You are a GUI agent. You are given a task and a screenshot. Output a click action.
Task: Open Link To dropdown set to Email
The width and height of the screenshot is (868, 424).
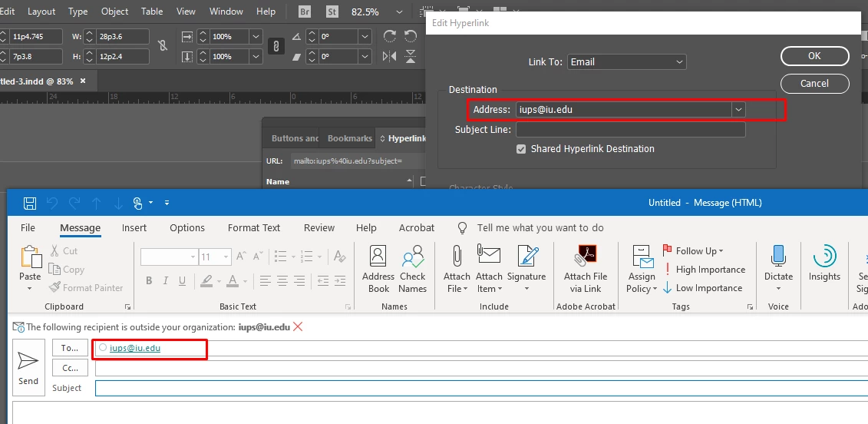tap(627, 62)
